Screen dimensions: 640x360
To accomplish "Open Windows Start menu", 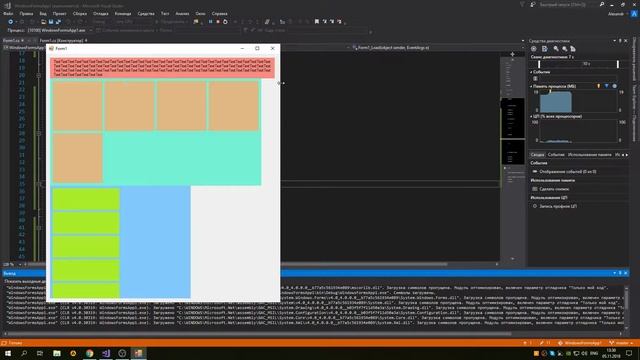I will pyautogui.click(x=8, y=353).
